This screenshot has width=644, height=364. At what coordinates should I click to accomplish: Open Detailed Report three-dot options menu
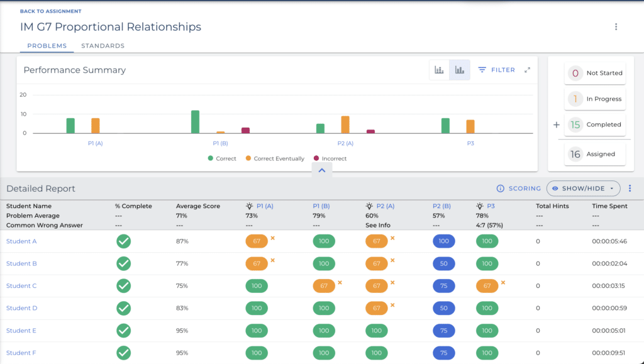tap(630, 189)
